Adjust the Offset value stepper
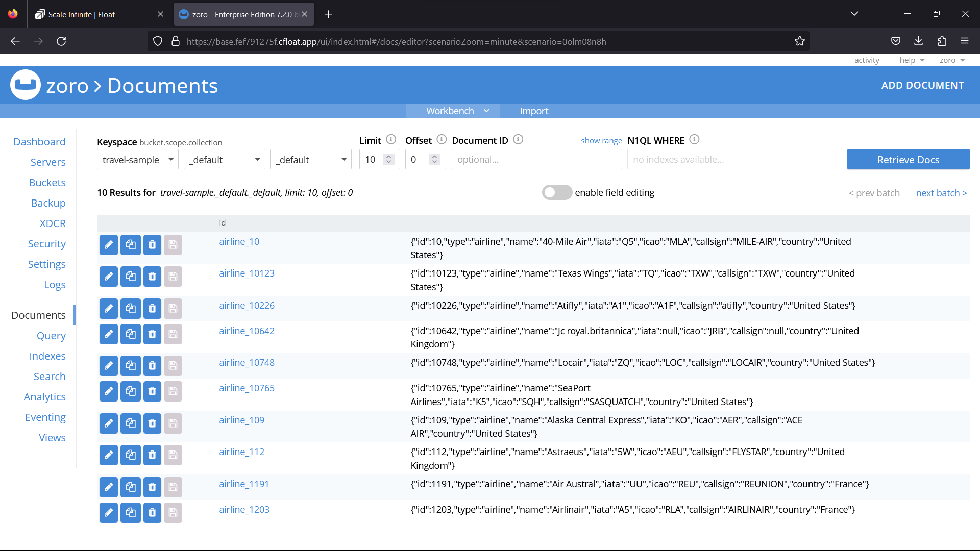Viewport: 980px width, 551px height. coord(434,159)
